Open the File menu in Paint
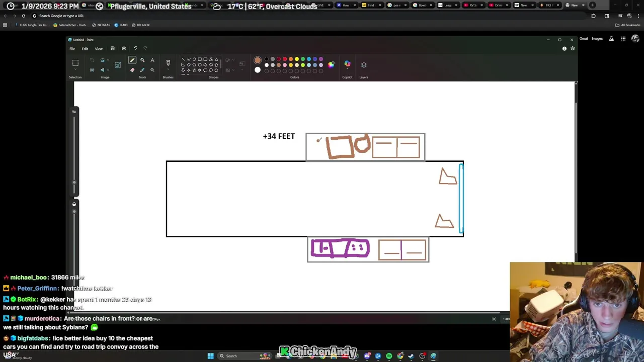Viewport: 644px width, 362px height. [x=72, y=49]
